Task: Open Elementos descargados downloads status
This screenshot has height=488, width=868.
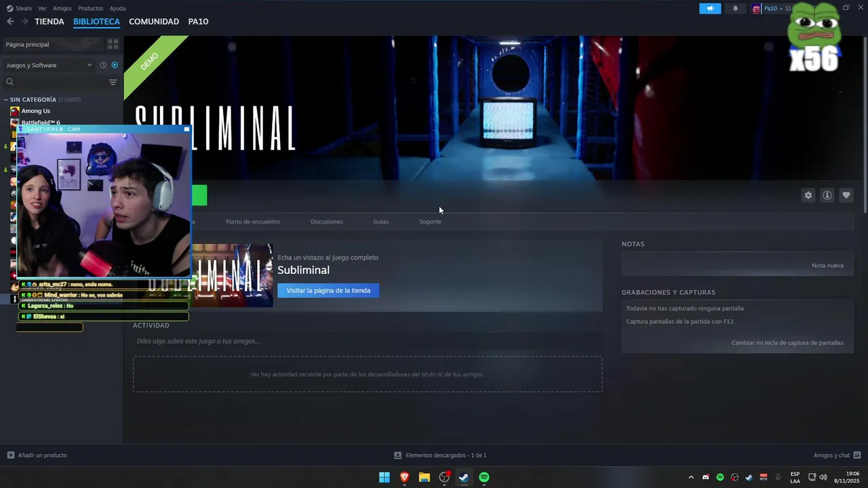Action: pos(440,455)
